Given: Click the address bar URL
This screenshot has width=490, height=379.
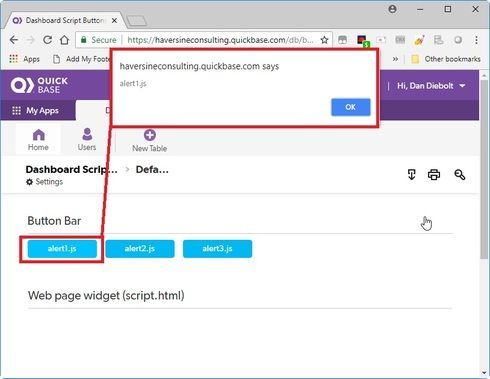Looking at the screenshot, I should (x=220, y=40).
